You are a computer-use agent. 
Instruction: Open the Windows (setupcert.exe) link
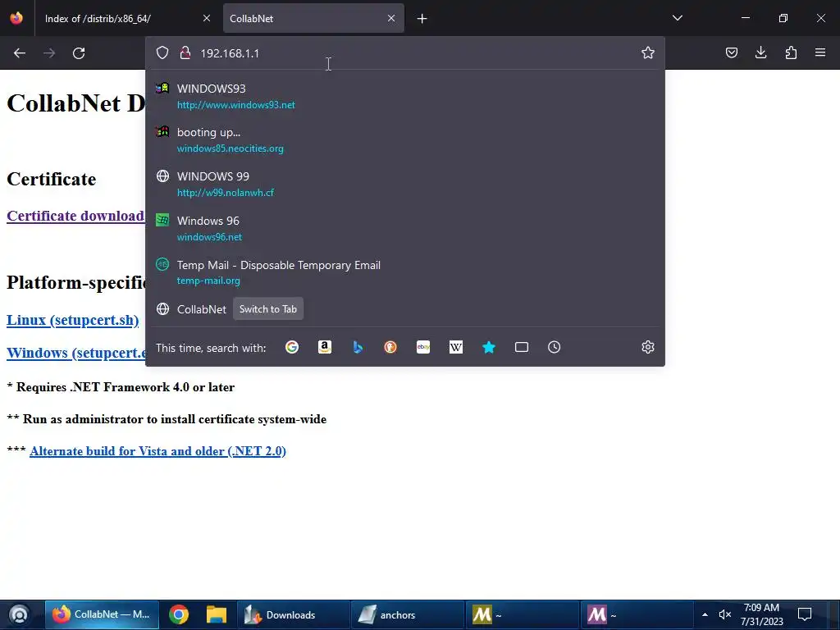(76, 353)
